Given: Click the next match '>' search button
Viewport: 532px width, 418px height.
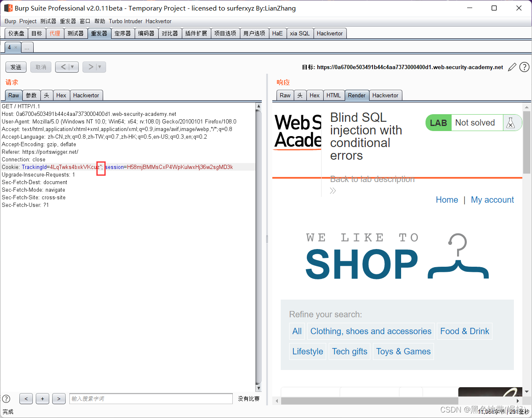Looking at the screenshot, I should pos(59,399).
